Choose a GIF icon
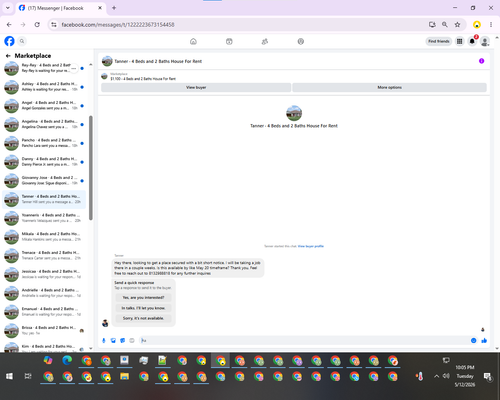 [132, 340]
